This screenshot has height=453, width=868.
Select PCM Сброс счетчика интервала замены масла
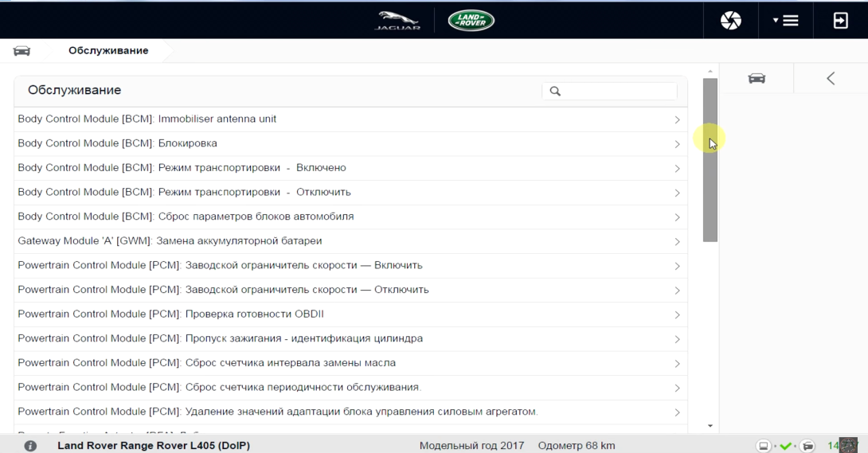350,363
